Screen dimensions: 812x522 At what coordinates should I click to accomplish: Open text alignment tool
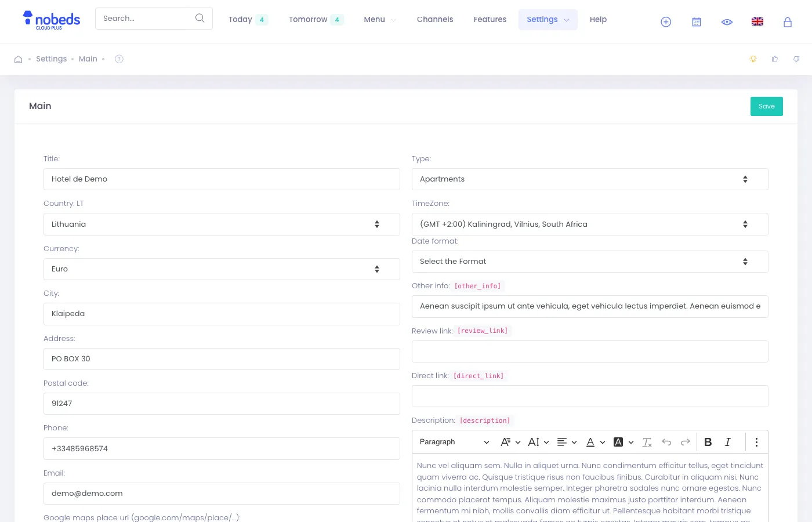pos(567,442)
